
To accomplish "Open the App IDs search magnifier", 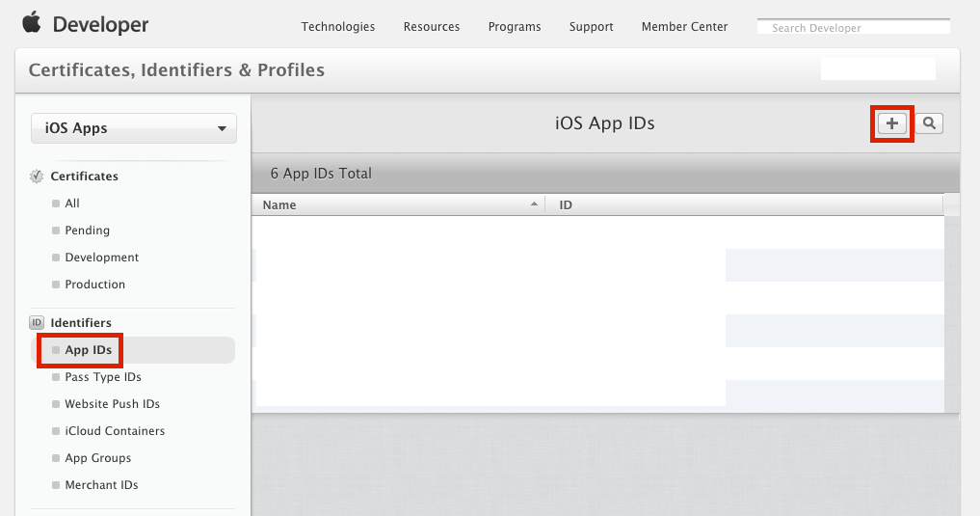I will click(x=929, y=123).
